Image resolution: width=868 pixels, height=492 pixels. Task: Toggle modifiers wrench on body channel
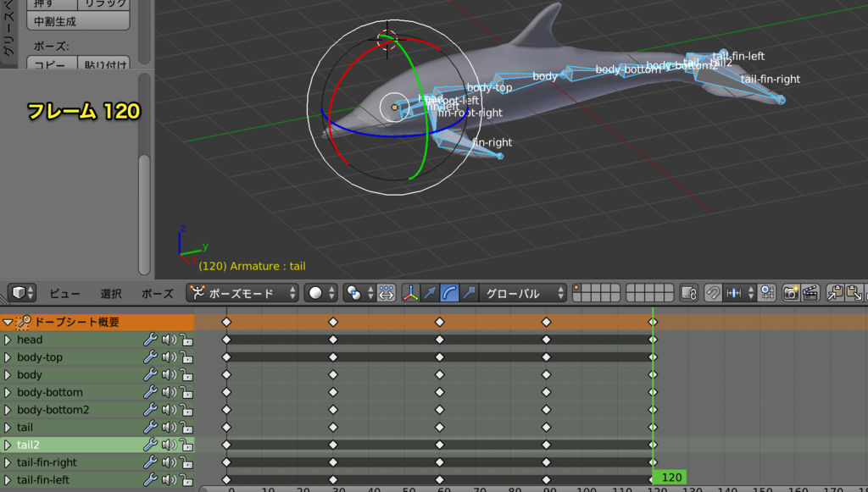click(150, 375)
